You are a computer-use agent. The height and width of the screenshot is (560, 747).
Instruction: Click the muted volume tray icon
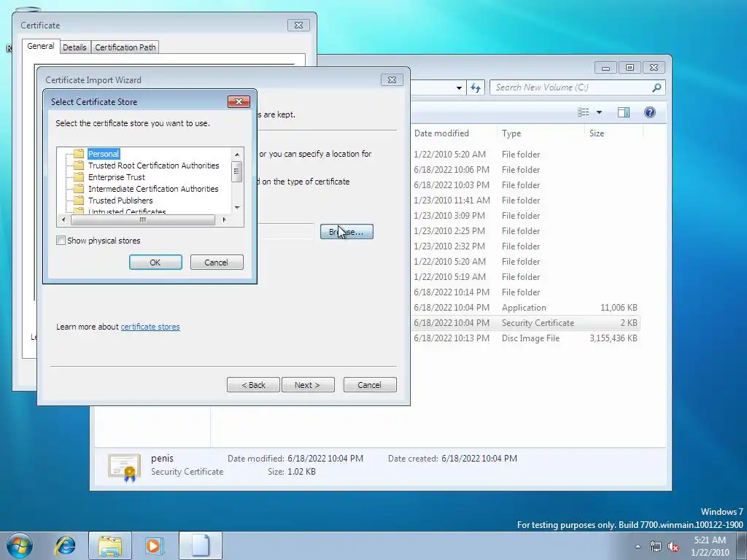point(673,547)
